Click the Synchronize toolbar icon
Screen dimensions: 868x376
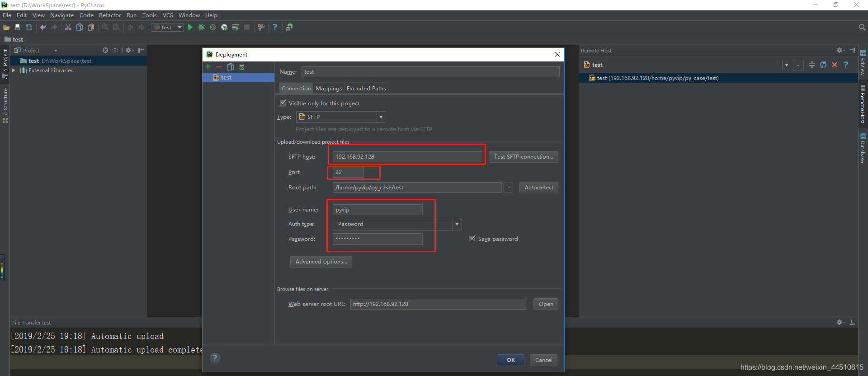29,28
